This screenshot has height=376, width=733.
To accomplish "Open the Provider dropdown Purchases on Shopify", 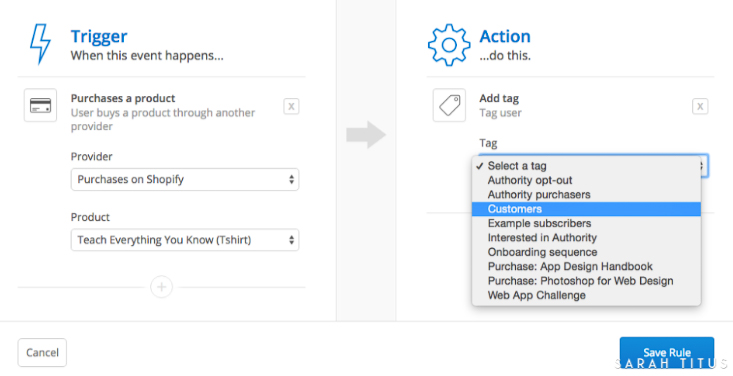I will pyautogui.click(x=185, y=180).
